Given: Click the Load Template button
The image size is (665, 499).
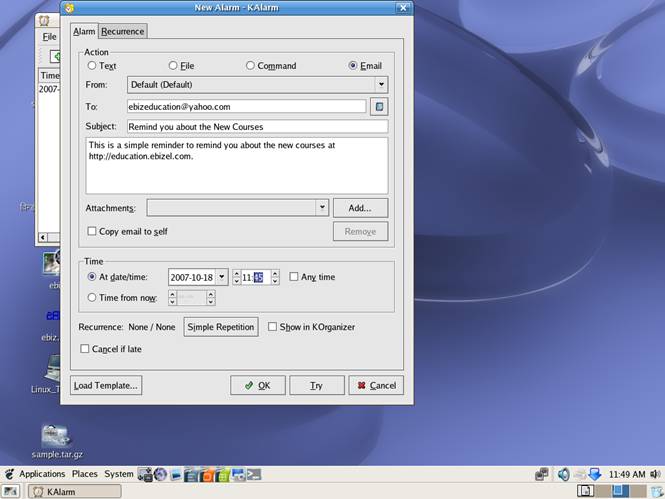Looking at the screenshot, I should [x=105, y=385].
